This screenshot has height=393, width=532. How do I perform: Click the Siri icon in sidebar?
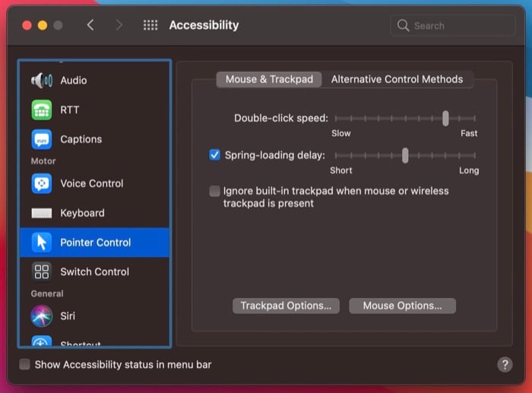42,316
